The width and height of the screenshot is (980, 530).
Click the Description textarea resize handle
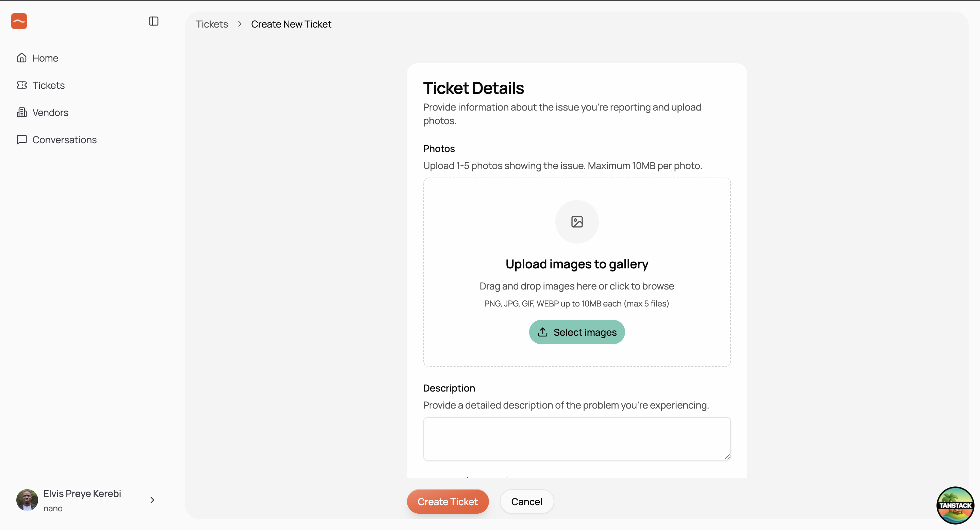tap(727, 457)
